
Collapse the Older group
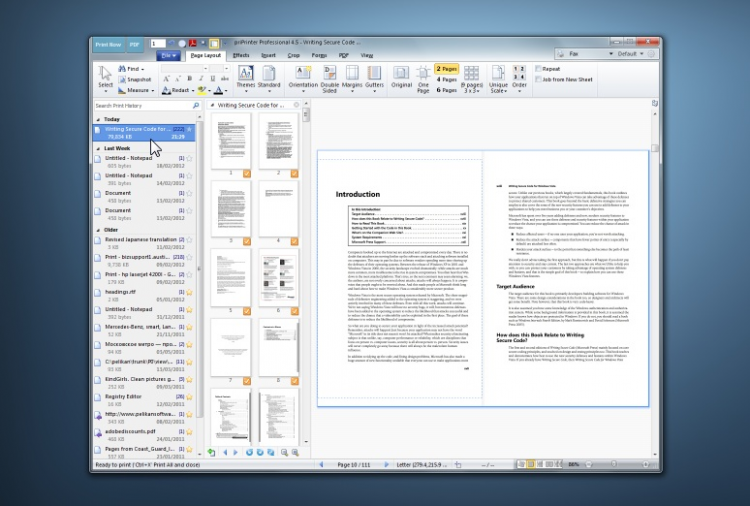98,230
